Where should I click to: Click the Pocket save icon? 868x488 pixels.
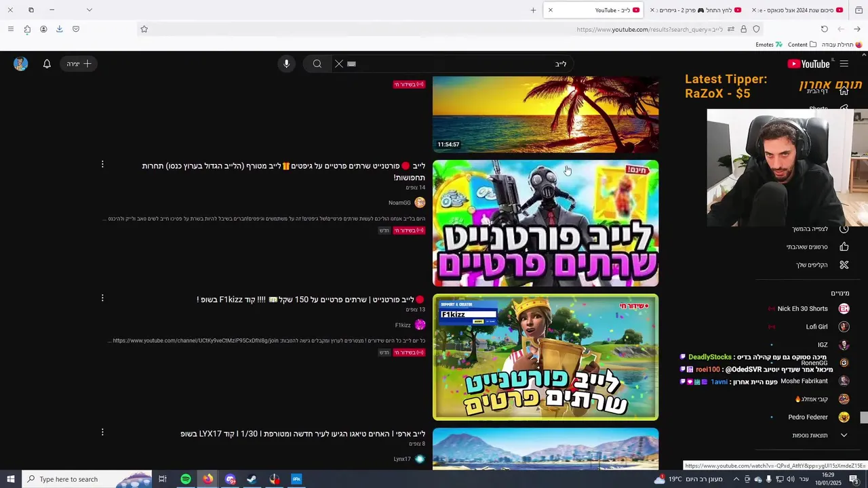tap(76, 29)
